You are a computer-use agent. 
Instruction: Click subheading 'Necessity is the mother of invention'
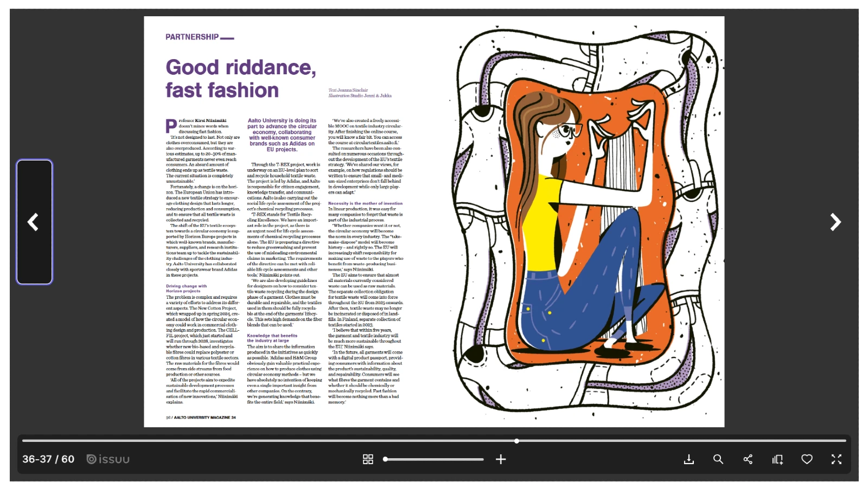(365, 203)
